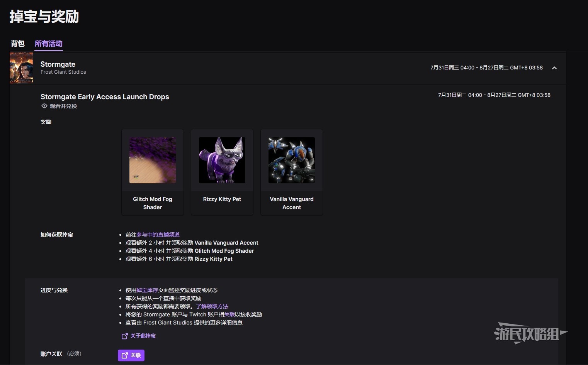Switch to the 背包 tab

(x=18, y=44)
